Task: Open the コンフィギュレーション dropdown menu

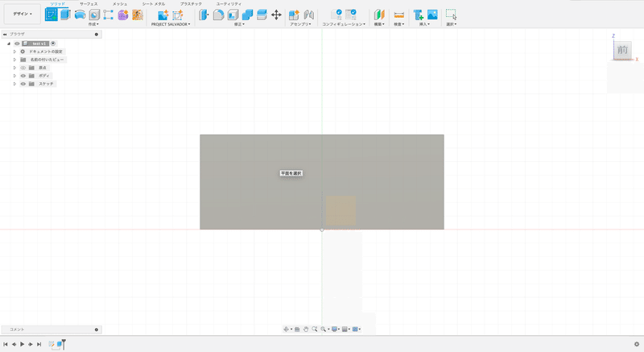Action: point(344,24)
